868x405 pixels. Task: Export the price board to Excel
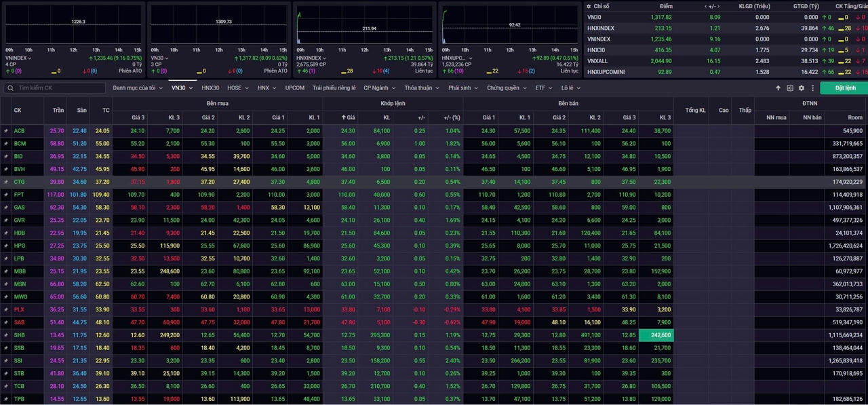pyautogui.click(x=790, y=88)
